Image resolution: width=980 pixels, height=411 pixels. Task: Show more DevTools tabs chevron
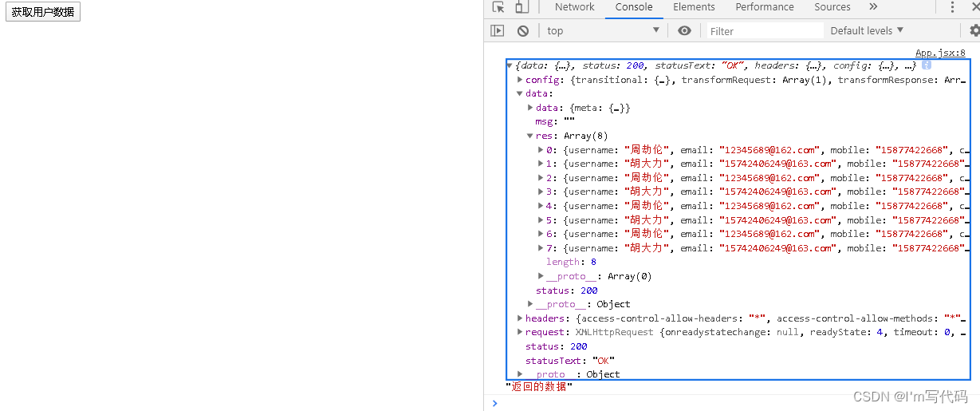click(x=873, y=7)
